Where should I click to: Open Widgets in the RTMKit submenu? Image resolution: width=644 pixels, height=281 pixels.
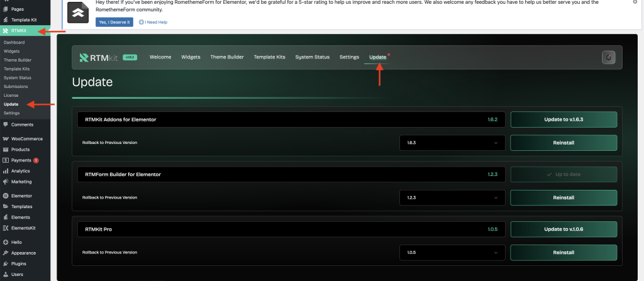pyautogui.click(x=11, y=52)
